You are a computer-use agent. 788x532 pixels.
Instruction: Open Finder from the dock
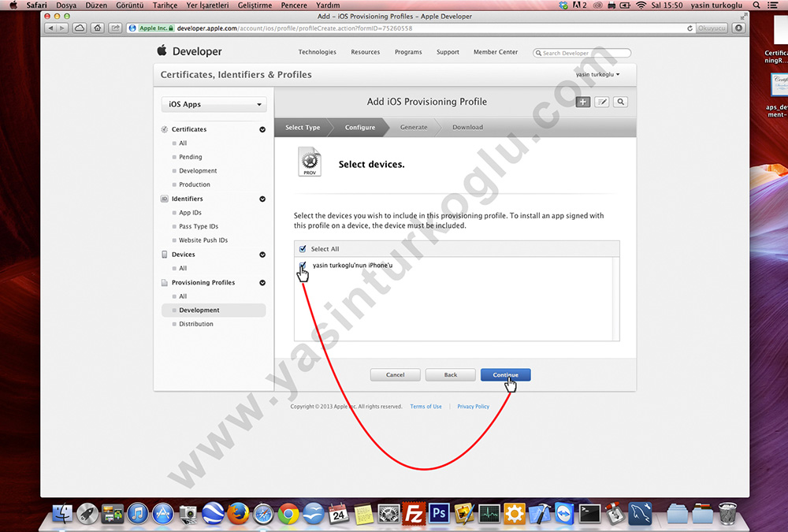(x=62, y=514)
